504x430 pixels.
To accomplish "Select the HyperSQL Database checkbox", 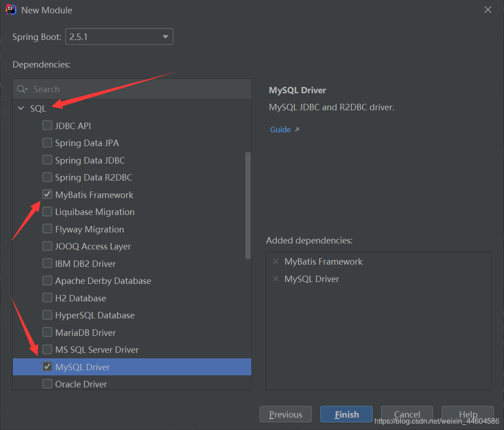I will pyautogui.click(x=47, y=315).
